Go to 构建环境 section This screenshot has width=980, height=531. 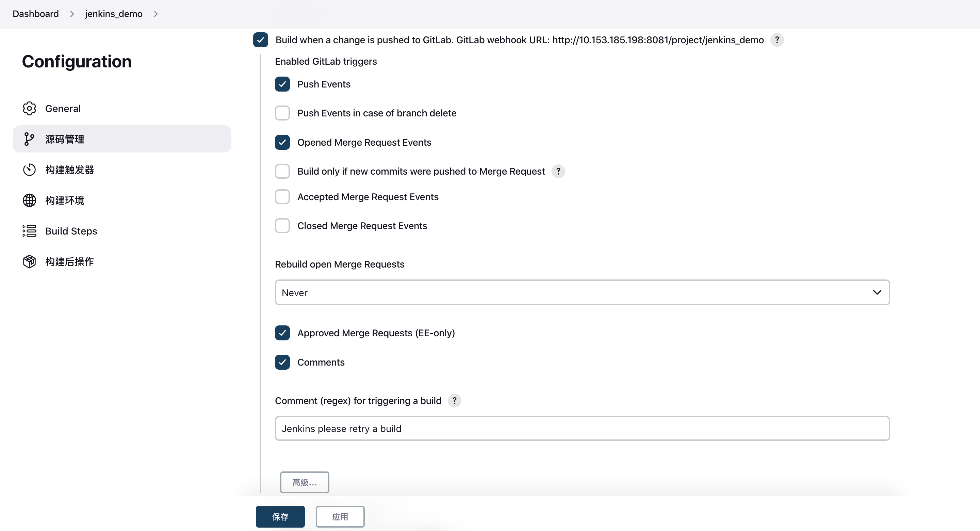[122, 200]
